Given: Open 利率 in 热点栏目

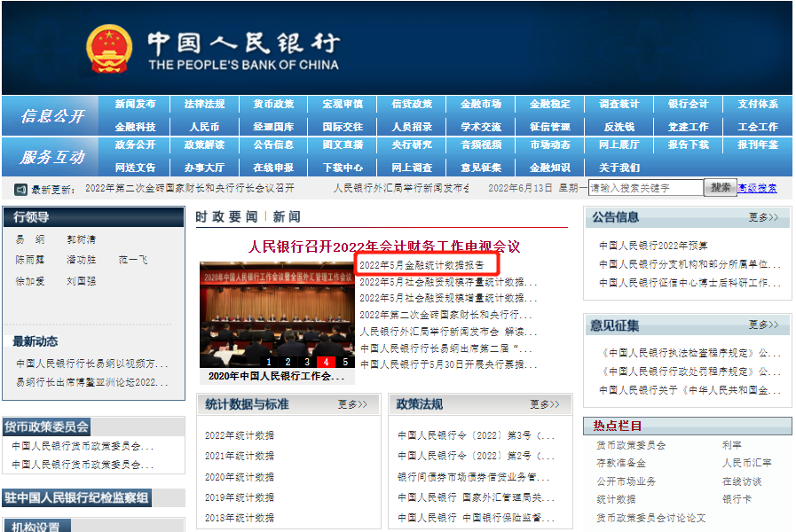Looking at the screenshot, I should click(x=732, y=445).
